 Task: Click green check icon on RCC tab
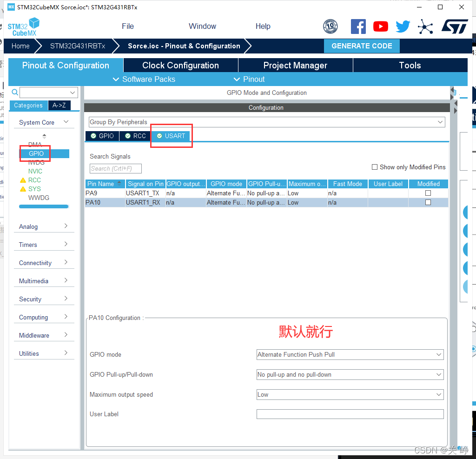pyautogui.click(x=128, y=136)
